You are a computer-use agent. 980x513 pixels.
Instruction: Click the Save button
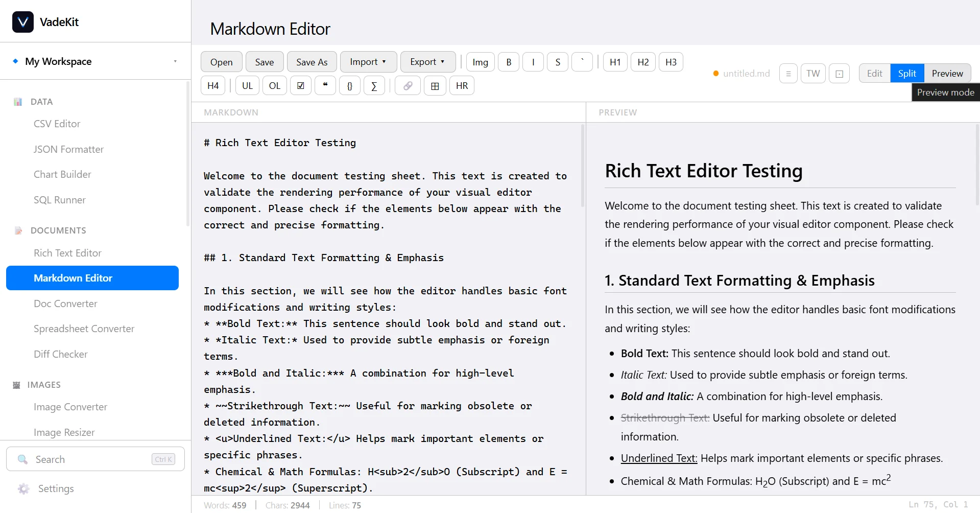point(264,62)
